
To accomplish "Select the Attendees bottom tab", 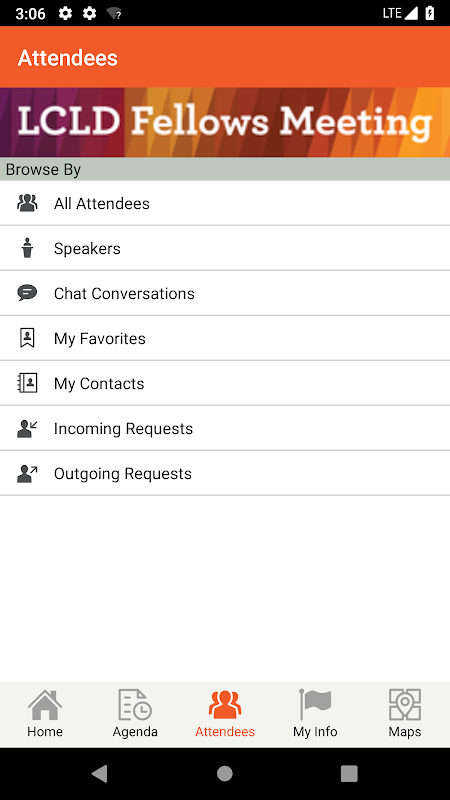I will (225, 714).
